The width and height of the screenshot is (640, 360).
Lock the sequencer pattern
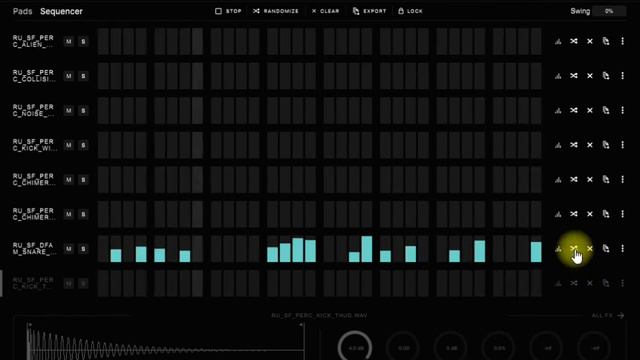(x=410, y=11)
